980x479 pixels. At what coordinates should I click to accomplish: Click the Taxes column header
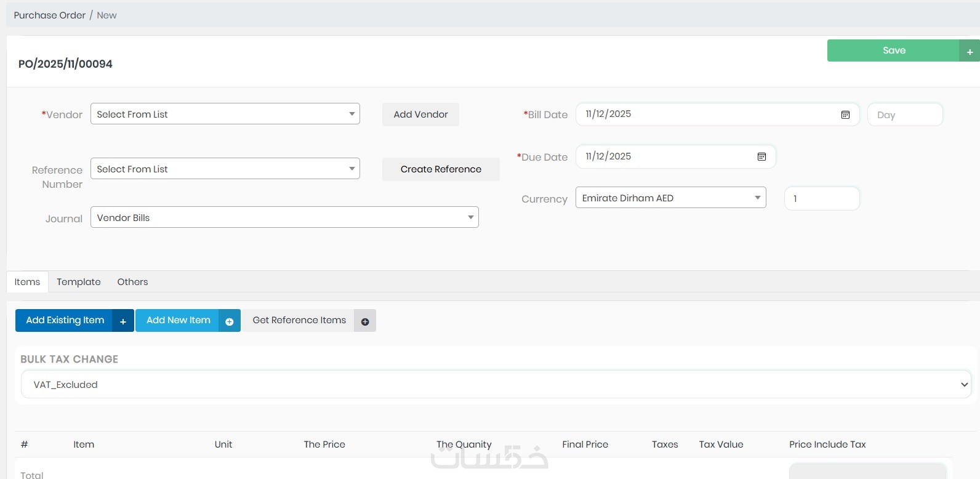(665, 445)
